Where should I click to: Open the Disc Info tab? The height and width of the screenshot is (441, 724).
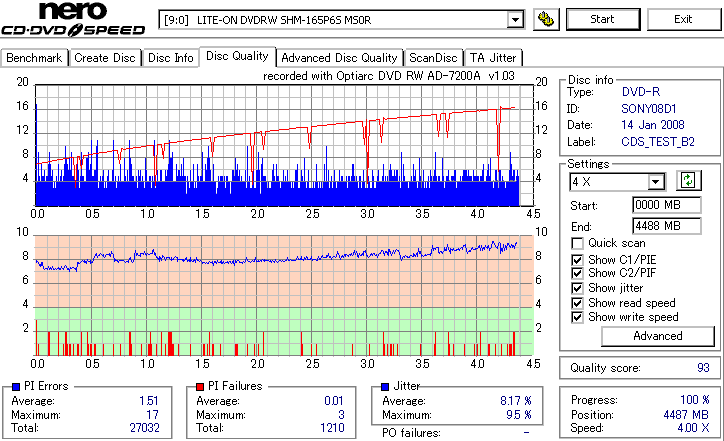(x=170, y=58)
